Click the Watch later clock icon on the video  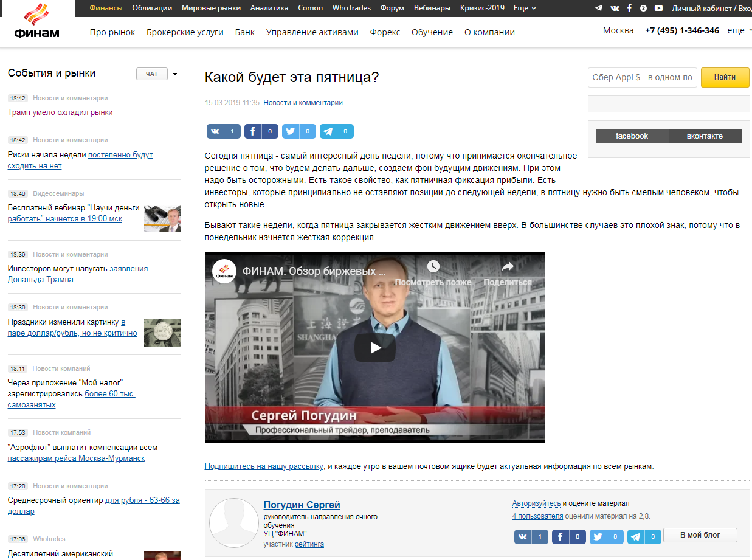coord(433,267)
